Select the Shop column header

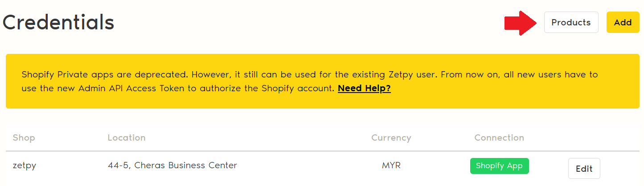(x=24, y=138)
